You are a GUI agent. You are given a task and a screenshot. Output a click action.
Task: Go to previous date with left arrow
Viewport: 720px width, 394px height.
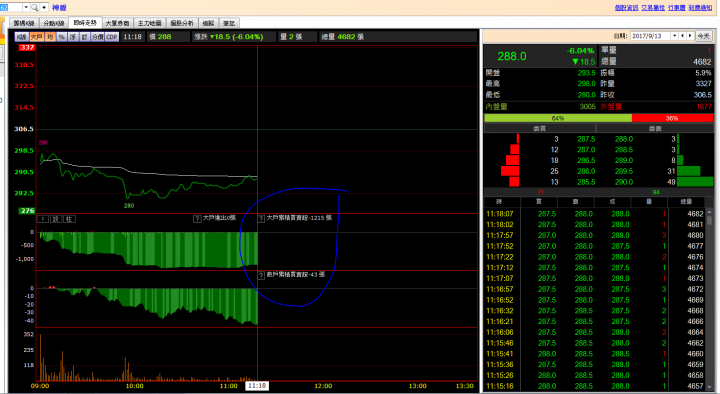click(682, 35)
